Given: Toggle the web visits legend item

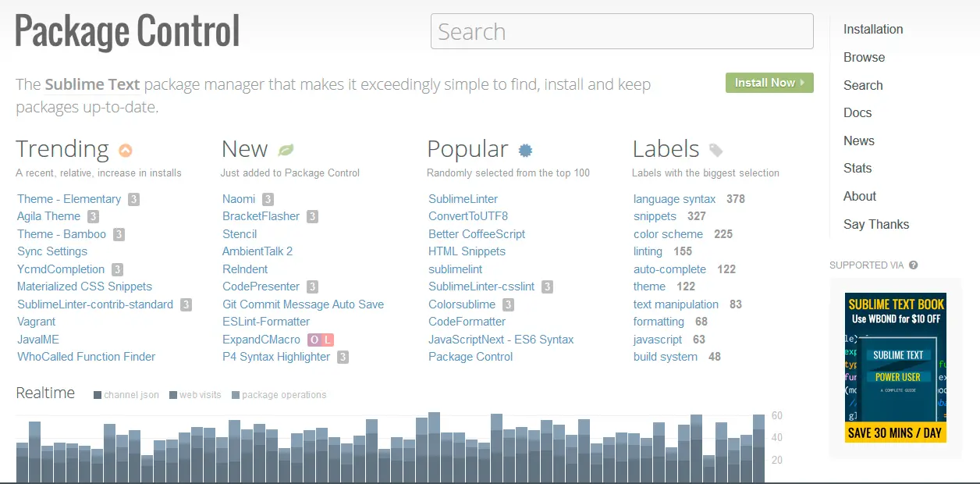Looking at the screenshot, I should click(195, 395).
